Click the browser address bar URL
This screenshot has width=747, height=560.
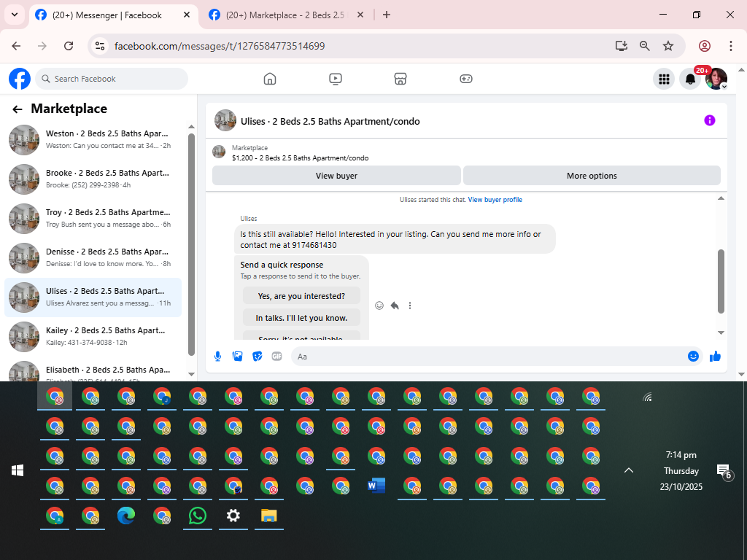point(220,46)
